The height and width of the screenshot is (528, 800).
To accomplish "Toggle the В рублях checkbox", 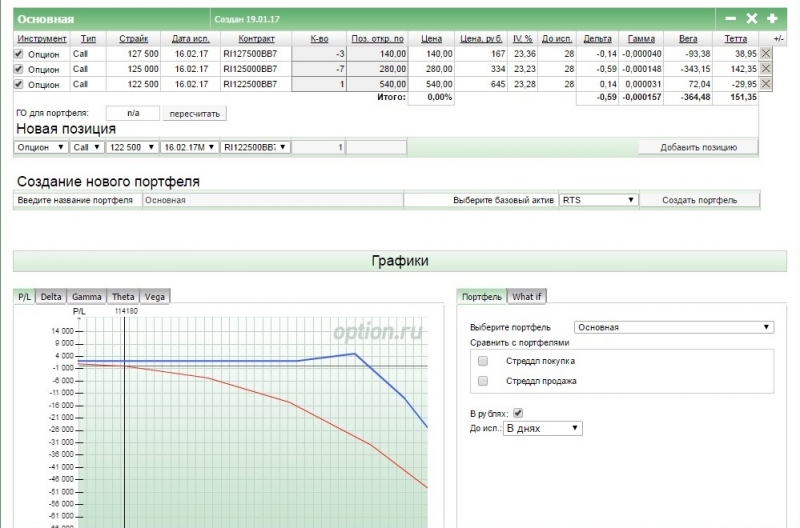I will pos(518,413).
